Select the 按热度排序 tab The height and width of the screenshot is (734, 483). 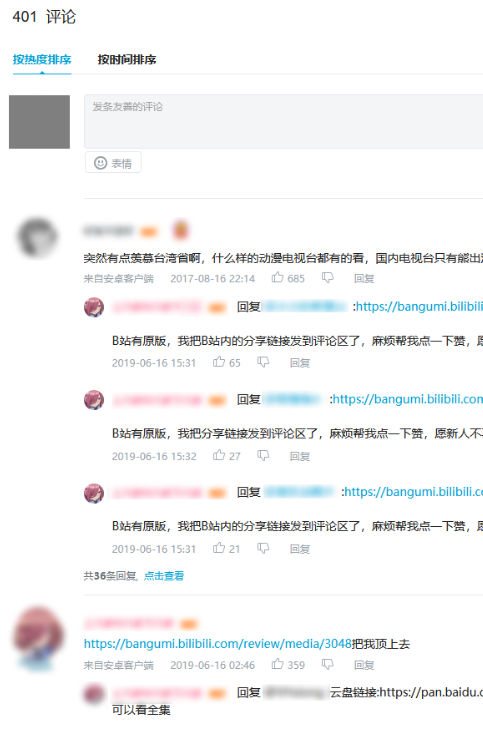42,59
